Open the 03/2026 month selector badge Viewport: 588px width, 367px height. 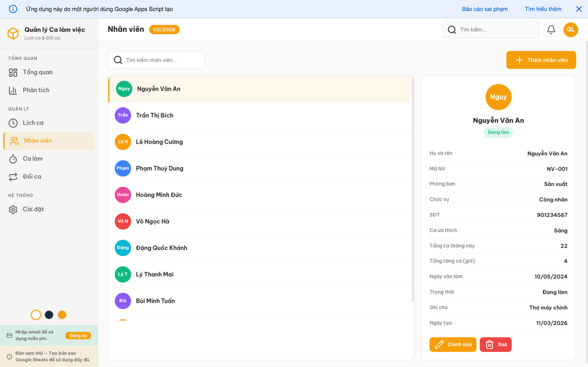(x=164, y=29)
